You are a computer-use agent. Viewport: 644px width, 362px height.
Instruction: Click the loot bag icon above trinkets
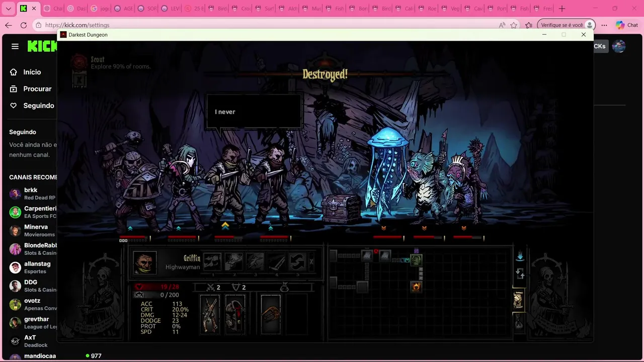pos(284,288)
